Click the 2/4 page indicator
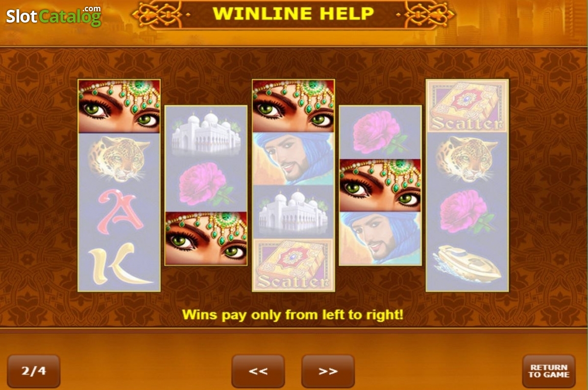This screenshot has height=390, width=588. [x=33, y=371]
